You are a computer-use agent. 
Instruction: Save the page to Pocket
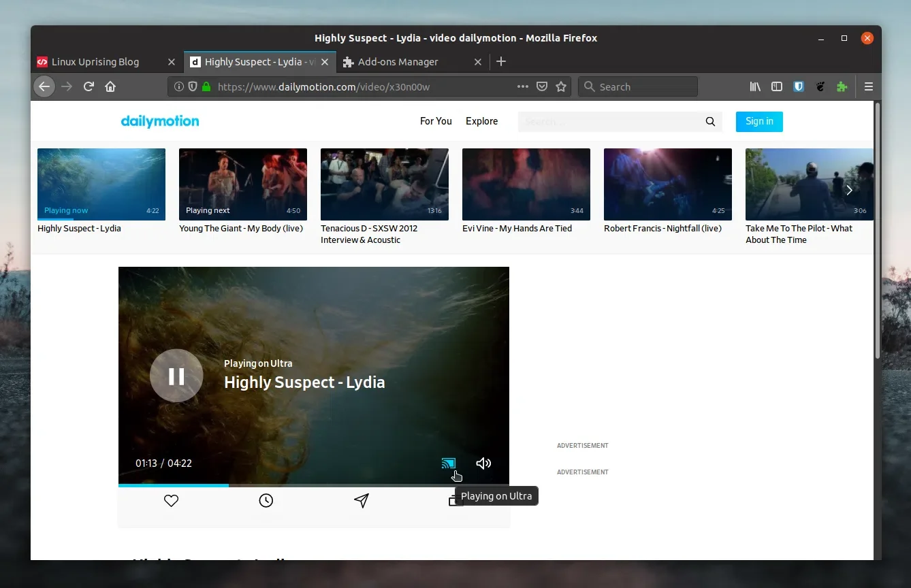[542, 87]
